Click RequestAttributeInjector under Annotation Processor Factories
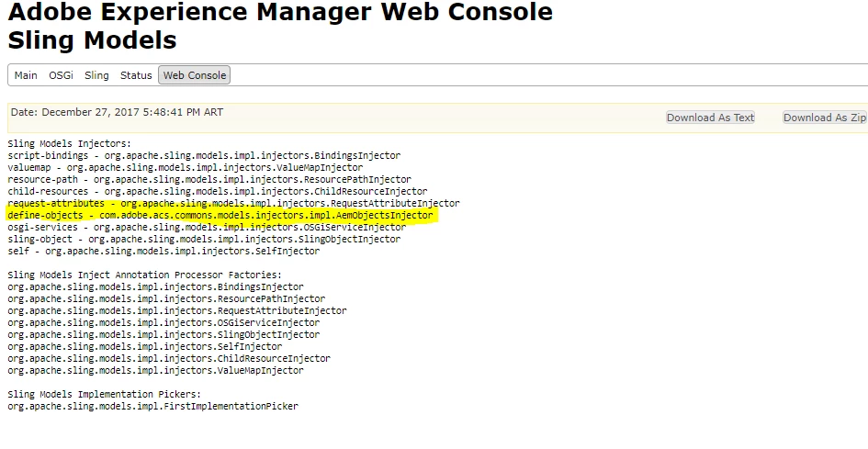The width and height of the screenshot is (868, 449). click(177, 311)
